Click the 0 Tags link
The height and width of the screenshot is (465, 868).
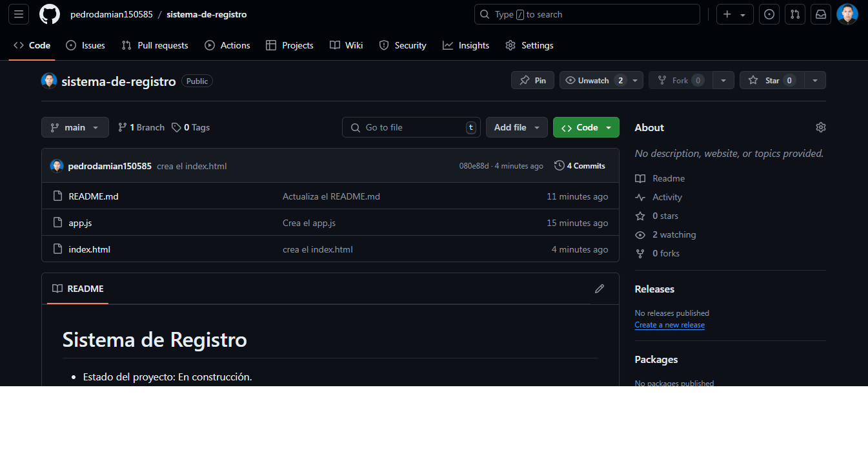[x=191, y=127]
